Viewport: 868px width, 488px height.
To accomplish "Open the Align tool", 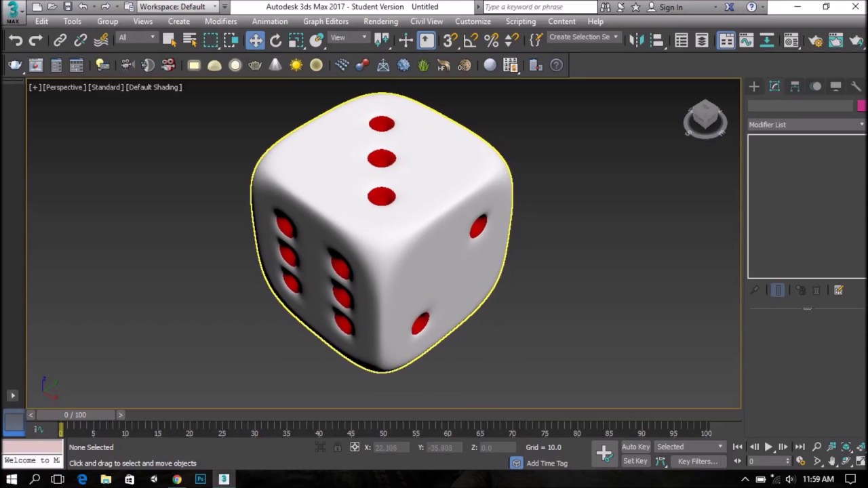I will click(x=656, y=41).
